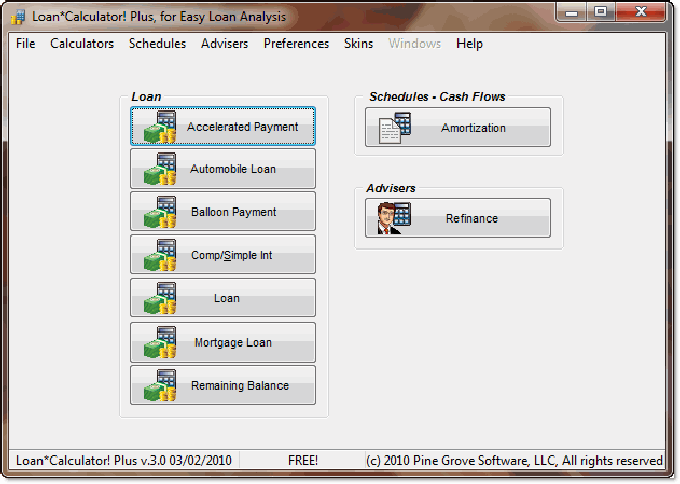This screenshot has height=484, width=680.
Task: Click the Automobile Loan money icon
Action: (x=160, y=170)
